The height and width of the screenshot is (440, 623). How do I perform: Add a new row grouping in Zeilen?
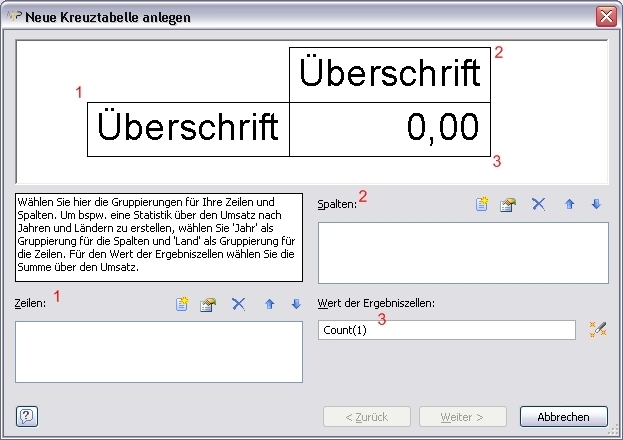[182, 304]
